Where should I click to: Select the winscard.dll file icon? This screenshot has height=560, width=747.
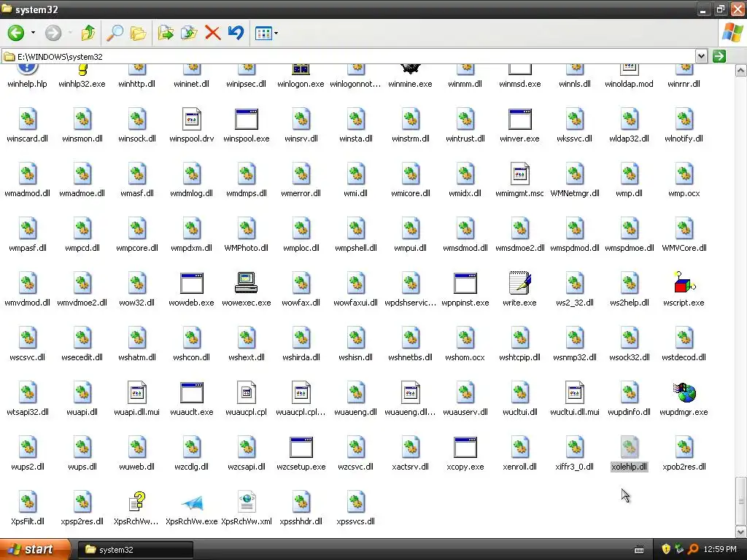(x=28, y=119)
